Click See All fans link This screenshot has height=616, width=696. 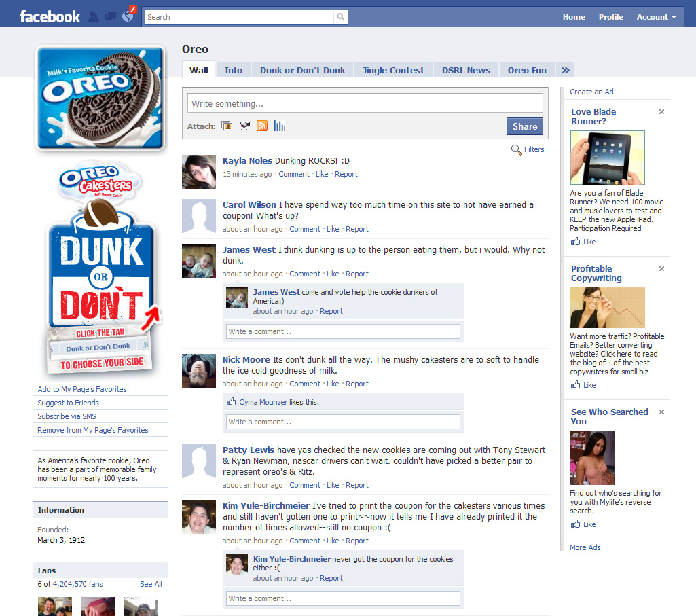(x=151, y=584)
